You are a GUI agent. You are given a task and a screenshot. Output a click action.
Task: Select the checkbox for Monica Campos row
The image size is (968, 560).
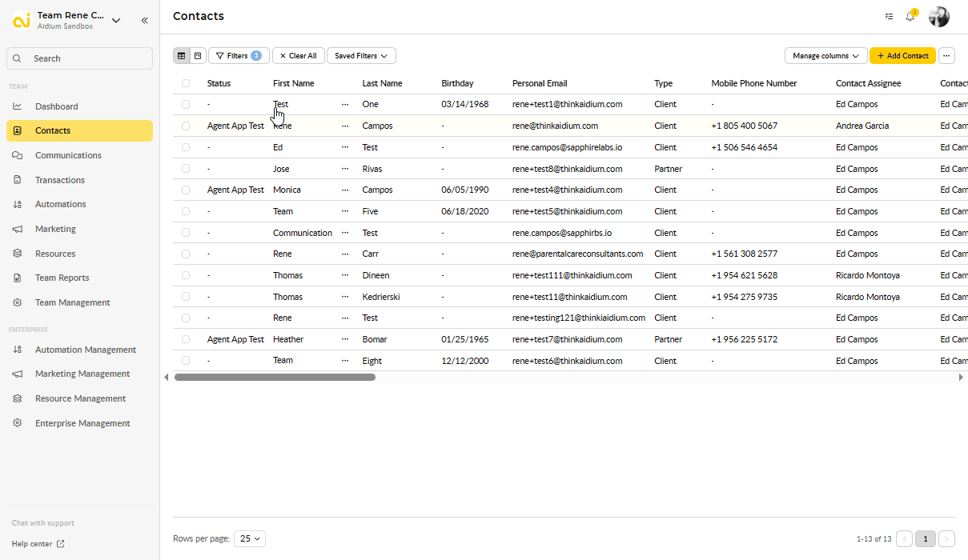186,190
